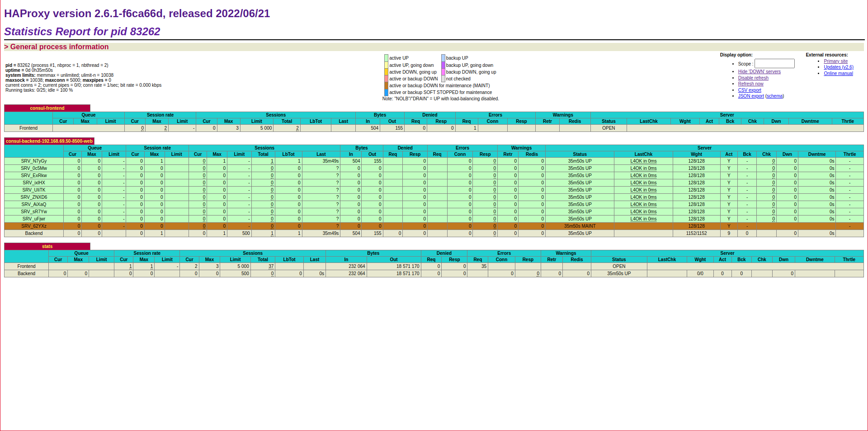Click the Refresh now link

(750, 84)
